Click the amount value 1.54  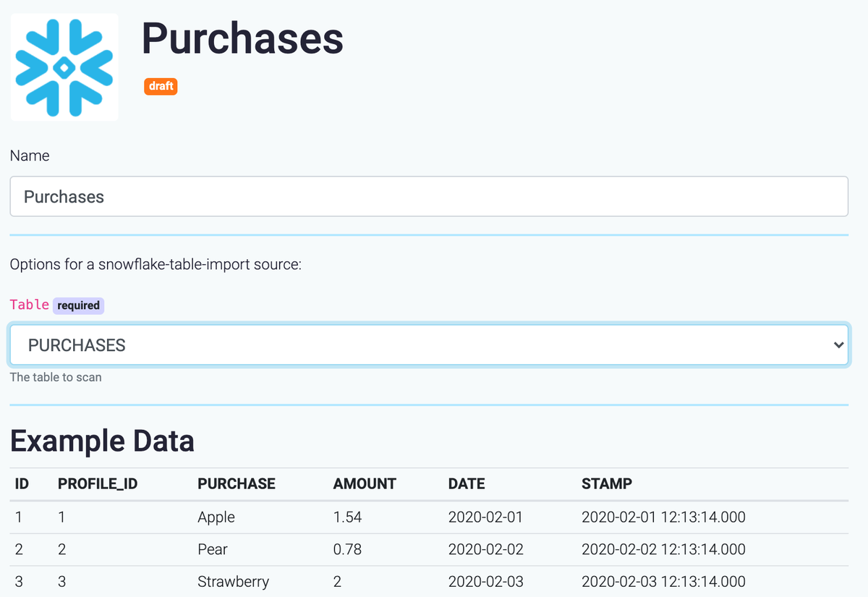coord(347,517)
